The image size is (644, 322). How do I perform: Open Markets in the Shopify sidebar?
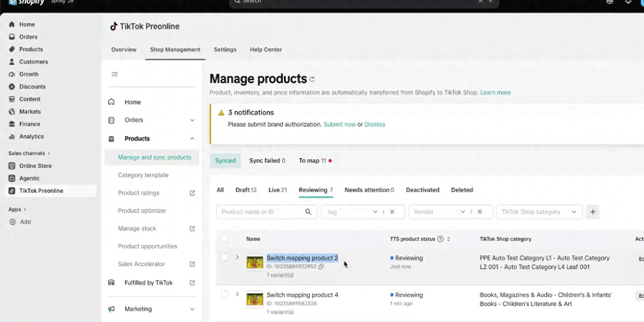[x=30, y=111]
